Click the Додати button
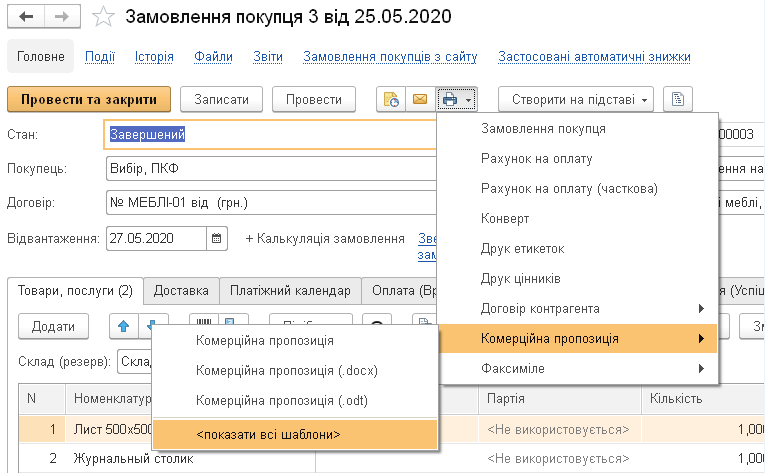 (53, 326)
